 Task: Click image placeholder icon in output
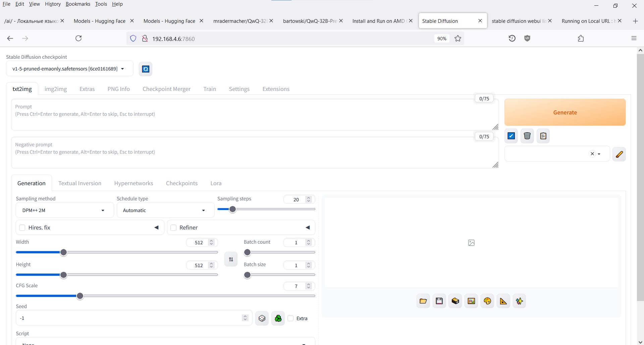tap(471, 243)
